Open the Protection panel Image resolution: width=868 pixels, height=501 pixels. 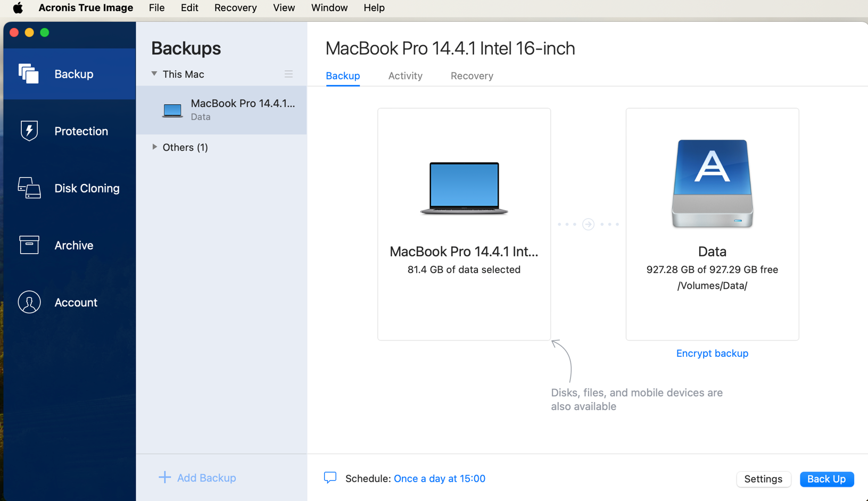coord(69,131)
